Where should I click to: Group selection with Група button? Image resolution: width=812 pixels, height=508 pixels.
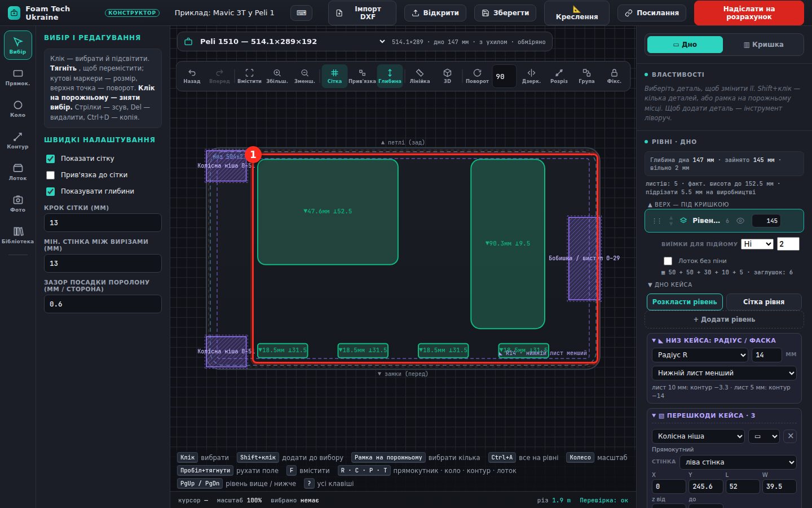click(586, 76)
